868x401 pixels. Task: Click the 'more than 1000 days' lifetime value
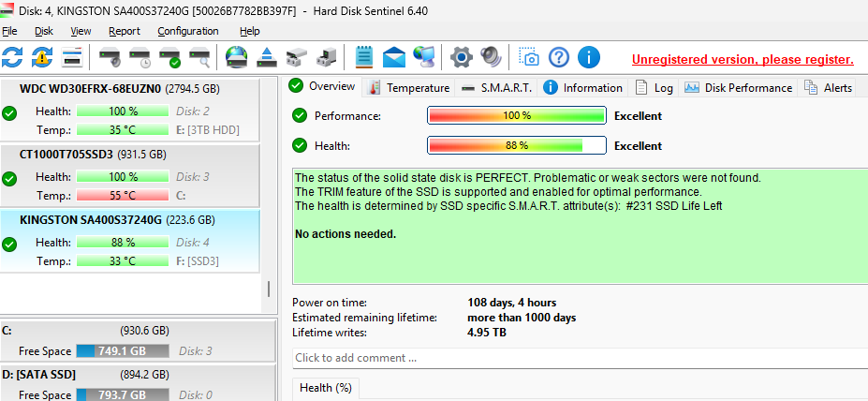point(522,318)
